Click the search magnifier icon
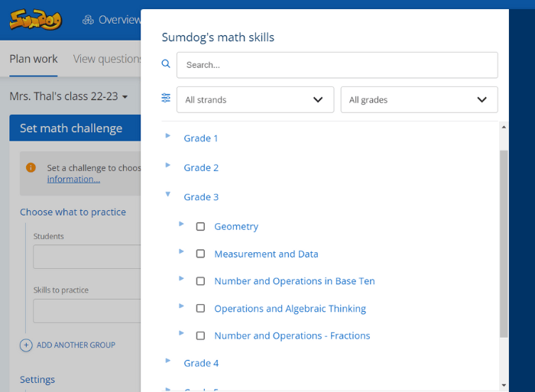This screenshot has width=535, height=392. [x=166, y=63]
